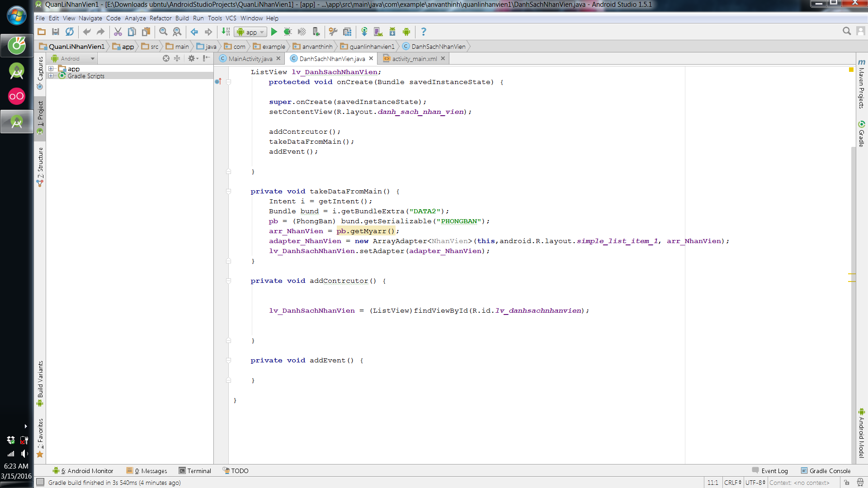Click the Make Project build icon
This screenshot has height=488, width=868.
pos(226,32)
